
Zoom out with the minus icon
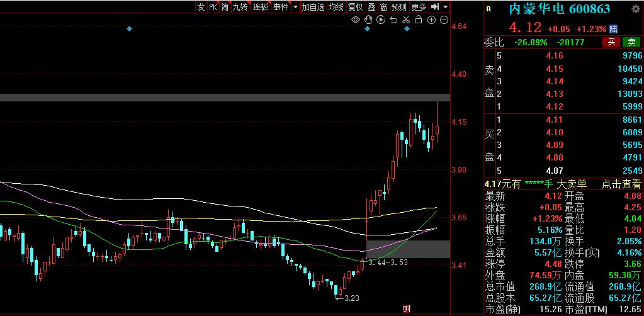click(444, 20)
